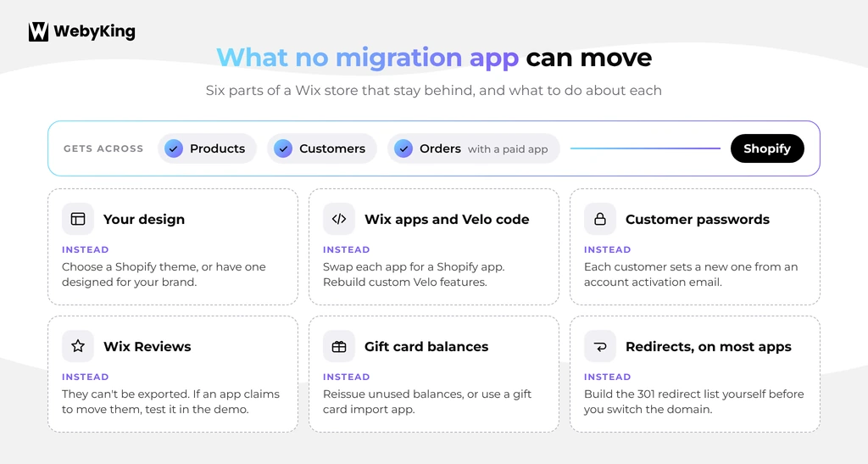Click the 'Six parts of a Wix store' subtitle

coord(433,90)
